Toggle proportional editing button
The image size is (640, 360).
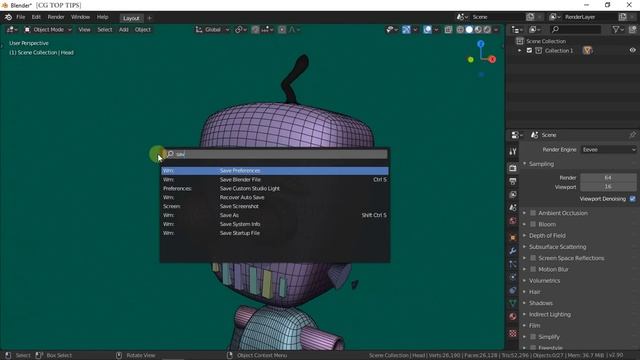pos(282,29)
